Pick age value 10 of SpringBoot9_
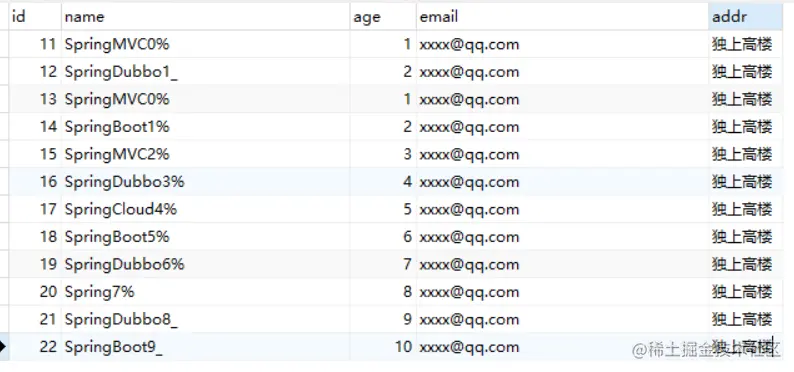 pos(383,347)
